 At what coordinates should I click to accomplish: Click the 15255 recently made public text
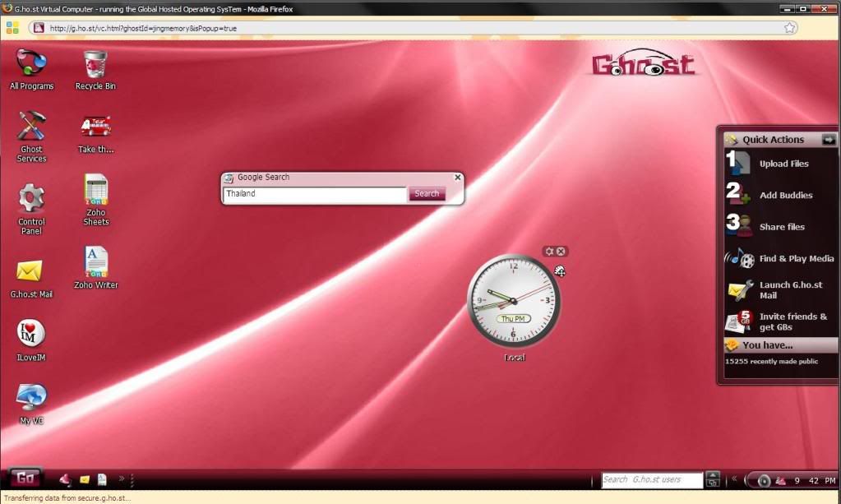(x=771, y=362)
